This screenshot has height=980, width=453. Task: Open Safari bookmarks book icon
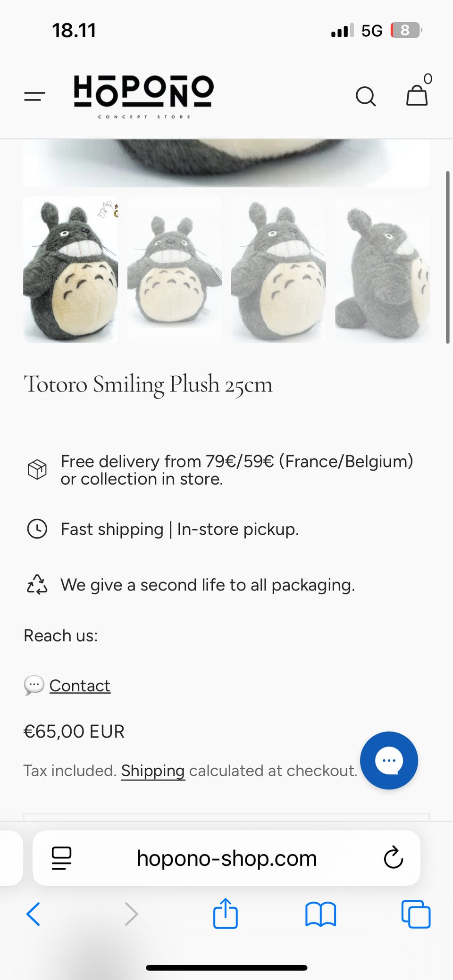tap(320, 914)
